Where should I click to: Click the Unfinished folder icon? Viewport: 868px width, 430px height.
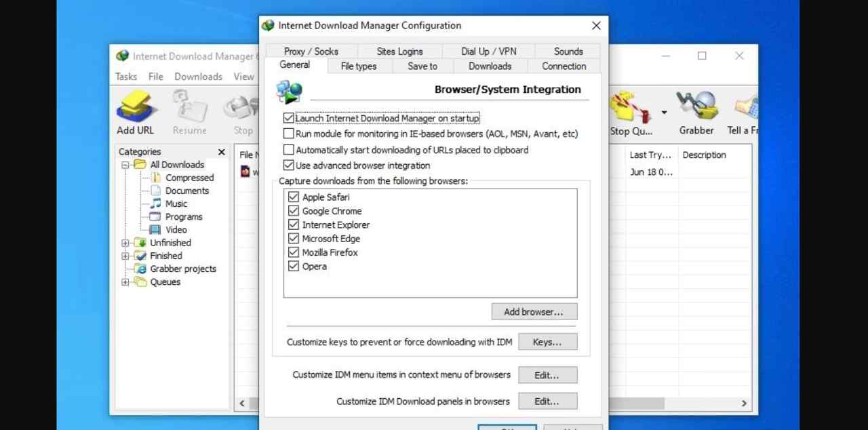pos(140,243)
